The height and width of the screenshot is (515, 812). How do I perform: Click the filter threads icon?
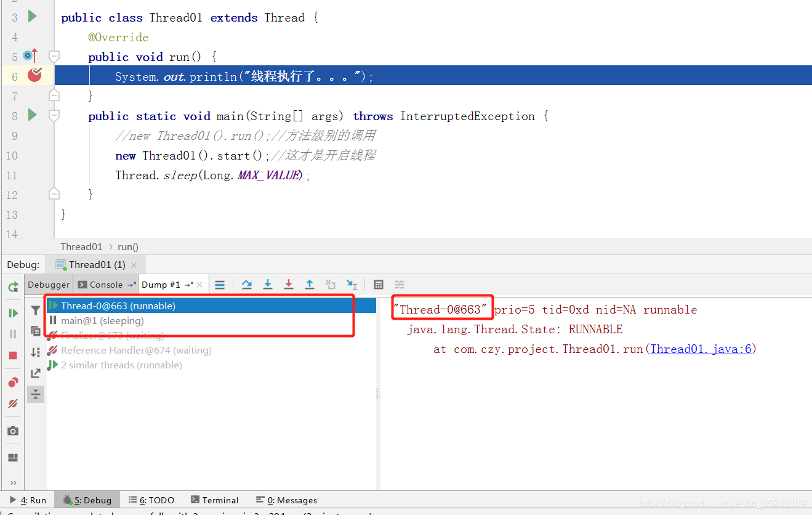click(x=36, y=310)
